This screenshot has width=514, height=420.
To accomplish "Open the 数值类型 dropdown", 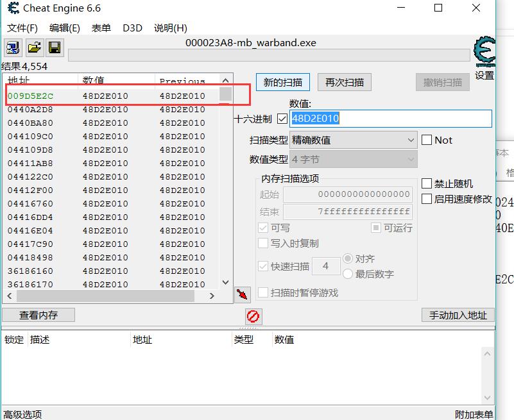I will click(354, 160).
